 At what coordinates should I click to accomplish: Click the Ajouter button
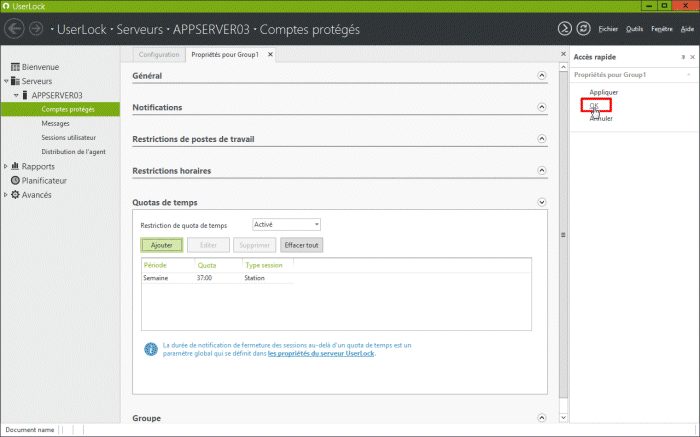click(x=162, y=245)
